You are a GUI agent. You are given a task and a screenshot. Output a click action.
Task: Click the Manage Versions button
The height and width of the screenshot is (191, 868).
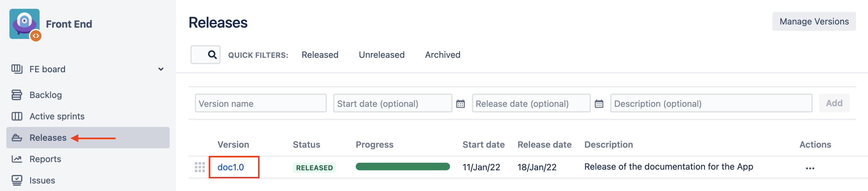point(814,22)
